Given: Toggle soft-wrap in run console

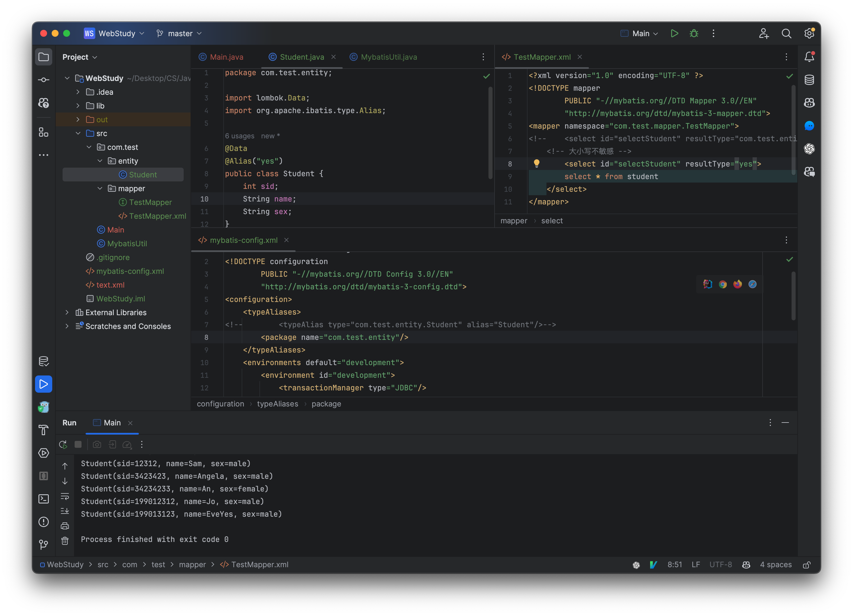Looking at the screenshot, I should pos(65,496).
